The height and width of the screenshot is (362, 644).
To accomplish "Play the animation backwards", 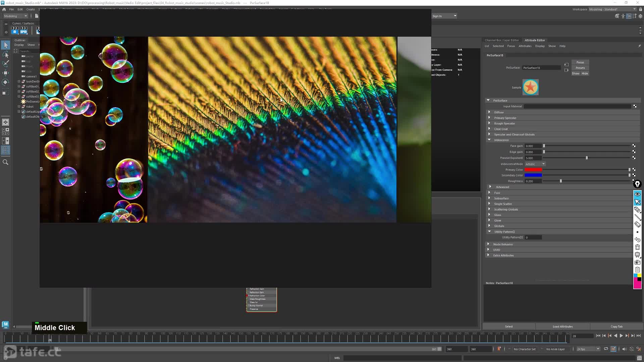I will click(x=615, y=336).
